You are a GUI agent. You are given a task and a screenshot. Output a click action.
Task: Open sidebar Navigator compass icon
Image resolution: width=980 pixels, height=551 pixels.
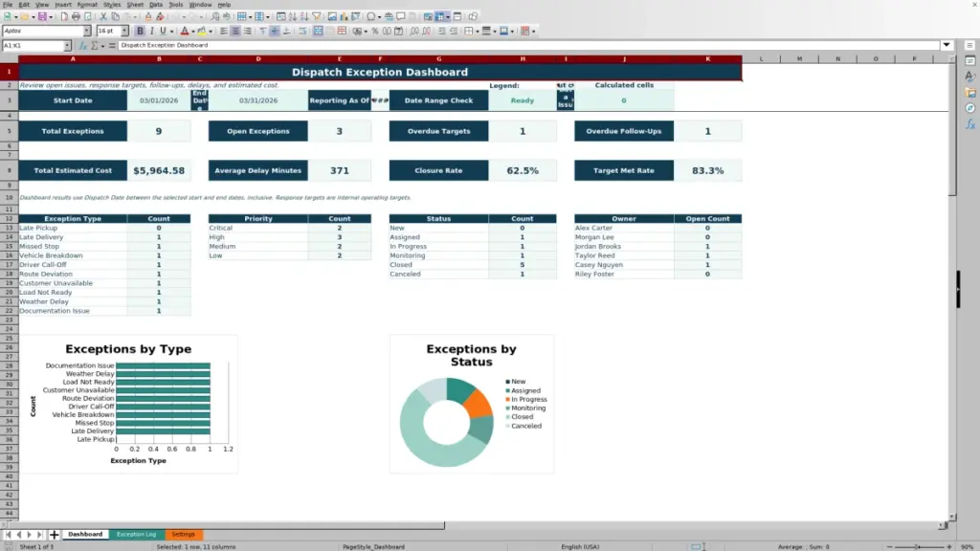970,108
